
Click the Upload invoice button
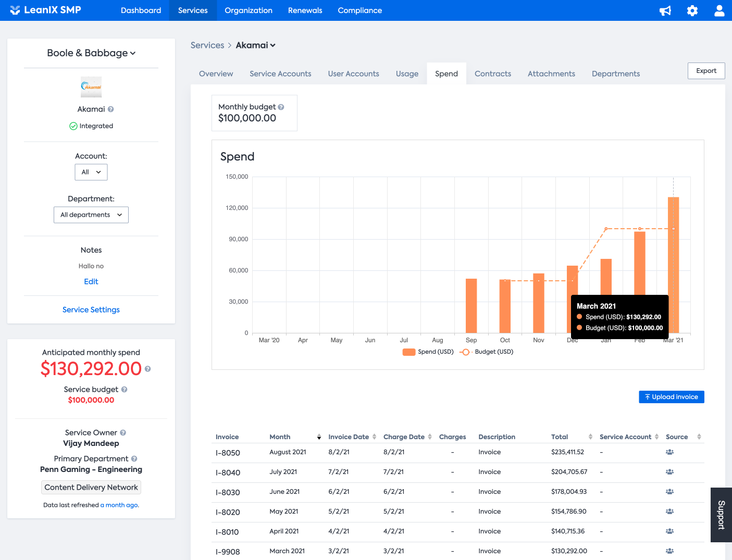pyautogui.click(x=672, y=397)
